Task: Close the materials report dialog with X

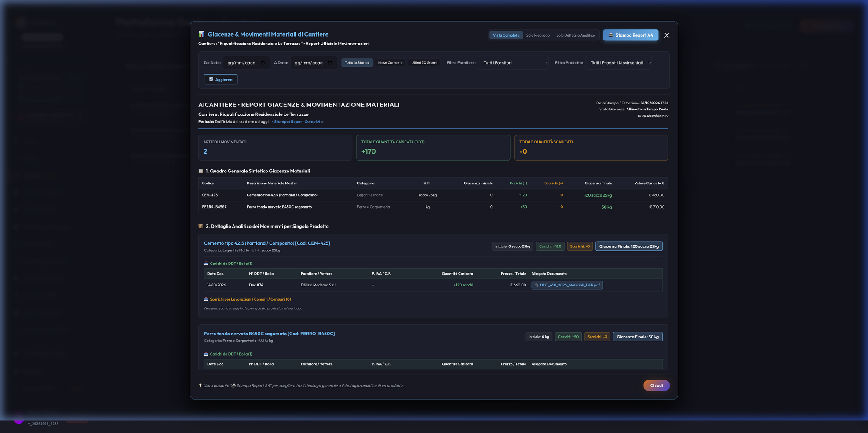Action: (x=667, y=35)
